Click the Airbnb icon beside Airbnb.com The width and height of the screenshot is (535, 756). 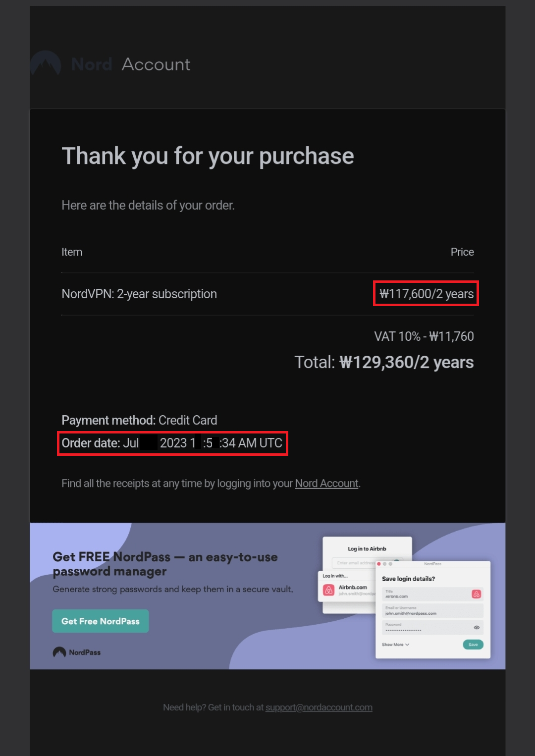[328, 590]
